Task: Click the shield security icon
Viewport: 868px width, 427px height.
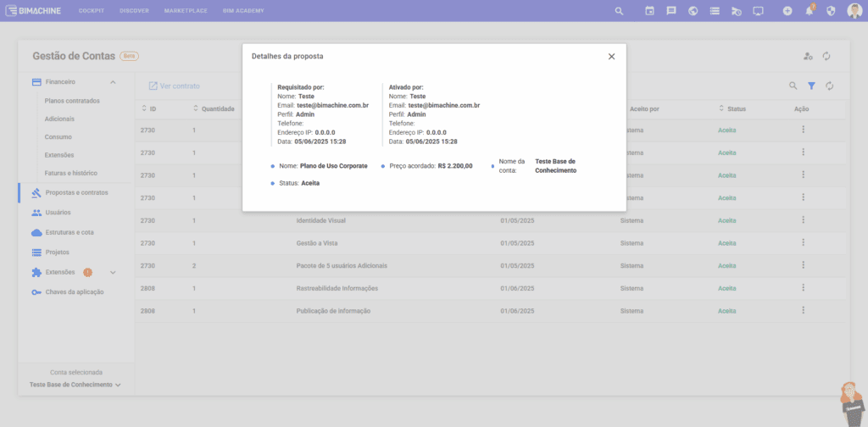Action: (831, 11)
